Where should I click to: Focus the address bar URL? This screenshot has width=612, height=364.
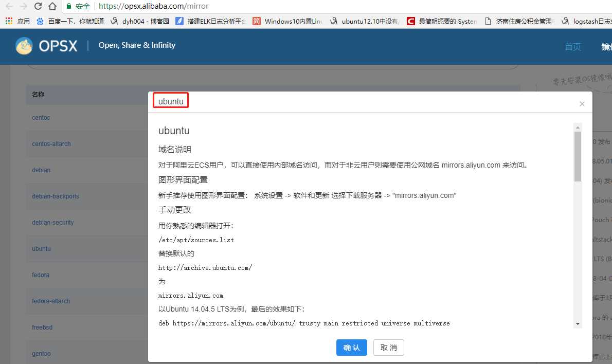pyautogui.click(x=153, y=6)
